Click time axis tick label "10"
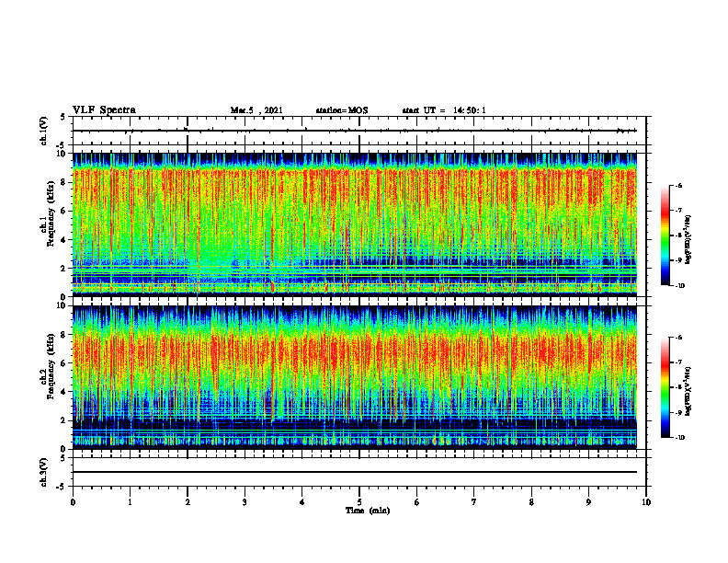728x563 pixels. [646, 502]
